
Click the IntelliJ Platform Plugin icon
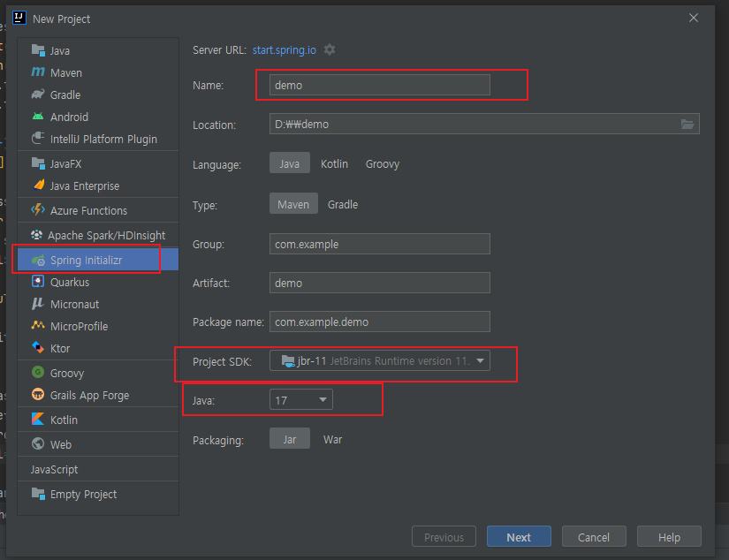pos(38,139)
